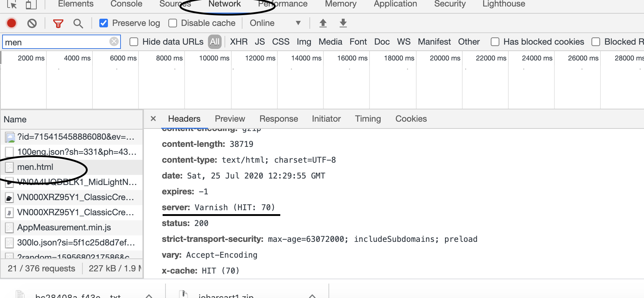Filter requests by Manifest
644x298 pixels.
[x=434, y=42]
